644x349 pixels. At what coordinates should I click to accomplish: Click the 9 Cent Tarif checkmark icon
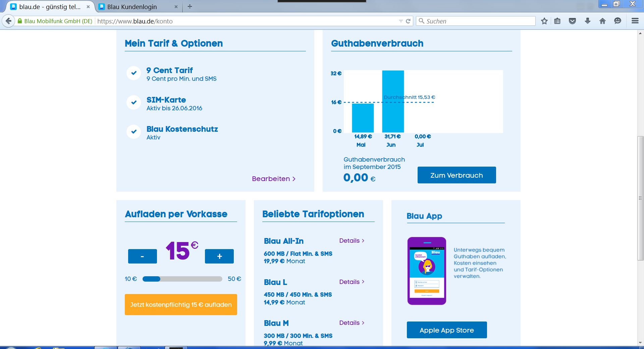(133, 73)
